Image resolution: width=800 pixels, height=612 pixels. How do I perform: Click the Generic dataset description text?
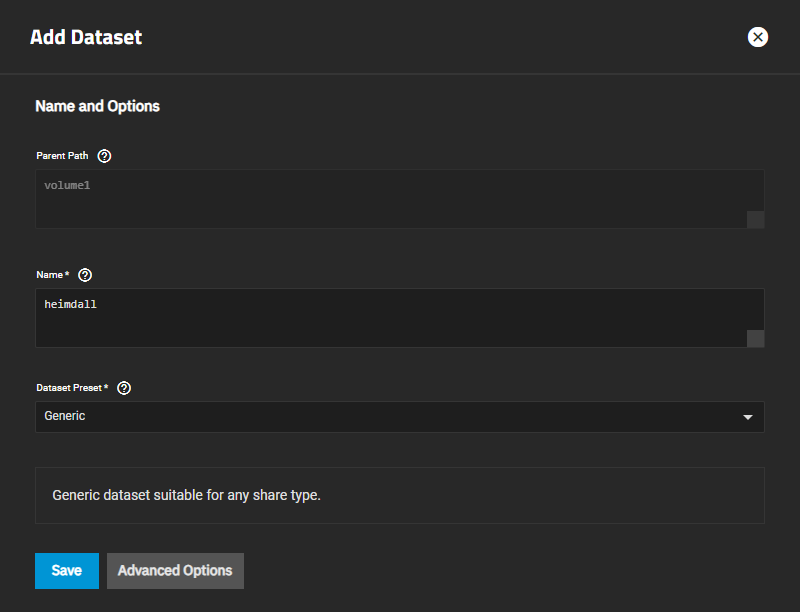coord(186,495)
